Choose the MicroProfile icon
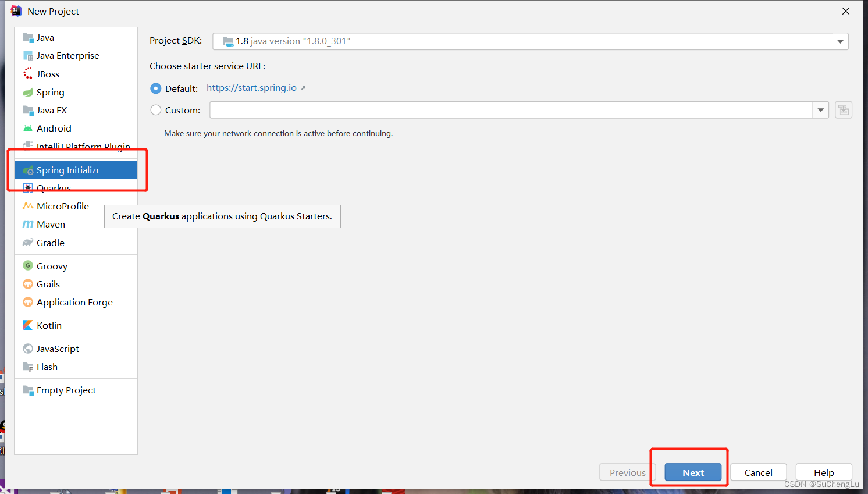868x494 pixels. tap(28, 206)
